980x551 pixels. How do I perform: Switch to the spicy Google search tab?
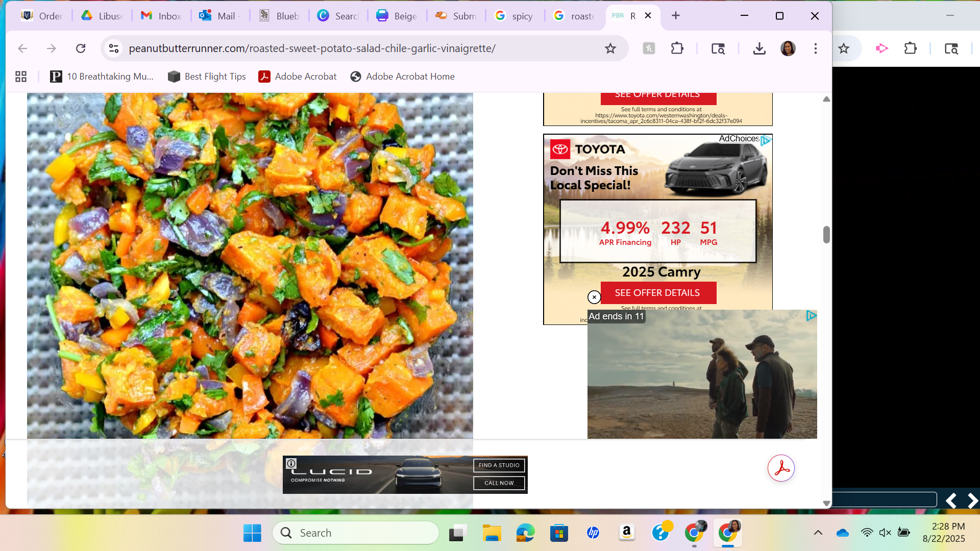(514, 16)
